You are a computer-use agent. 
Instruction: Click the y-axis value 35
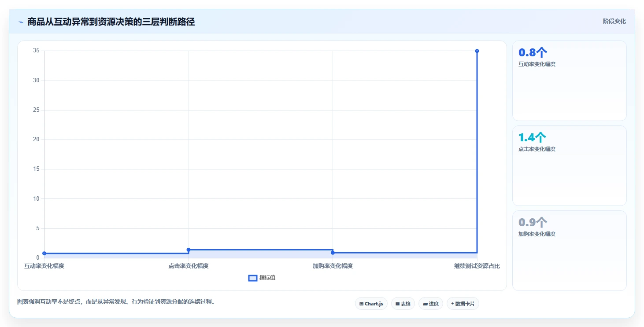tap(36, 51)
